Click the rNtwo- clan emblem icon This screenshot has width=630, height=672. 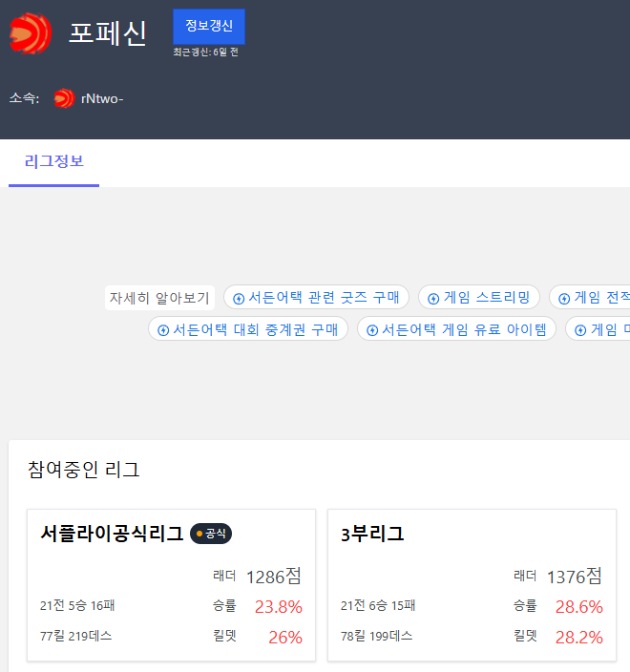[64, 98]
